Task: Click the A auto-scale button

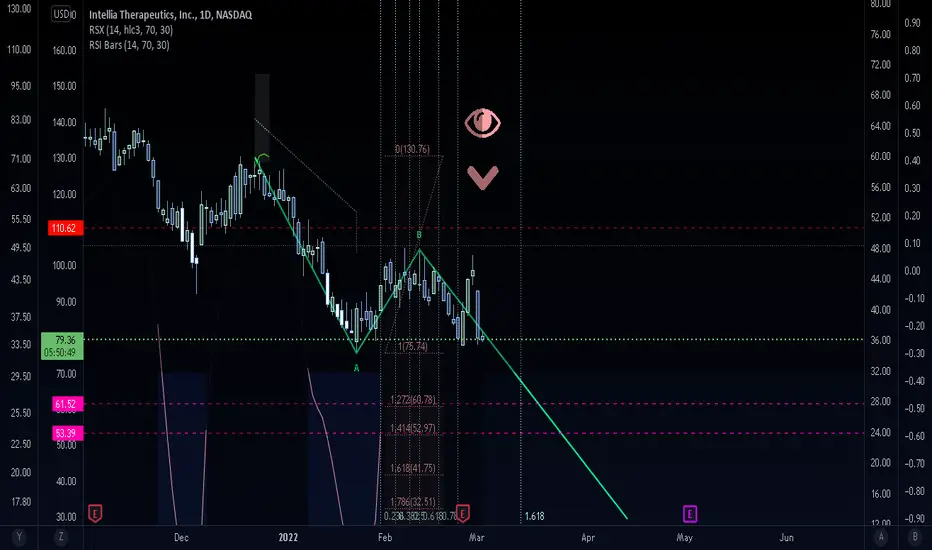Action: click(881, 537)
